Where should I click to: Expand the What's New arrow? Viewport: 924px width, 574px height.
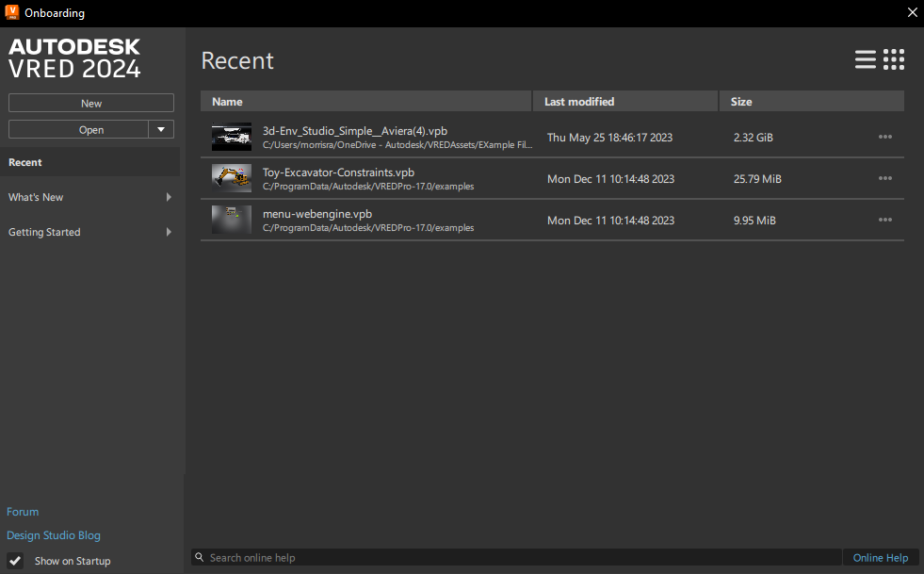point(170,197)
